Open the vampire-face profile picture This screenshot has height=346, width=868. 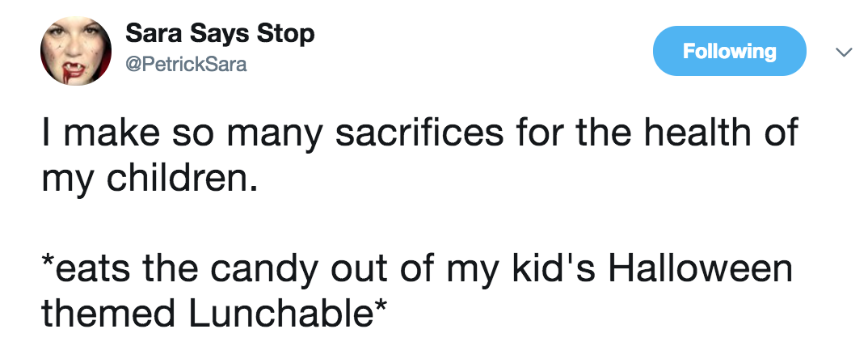77,50
